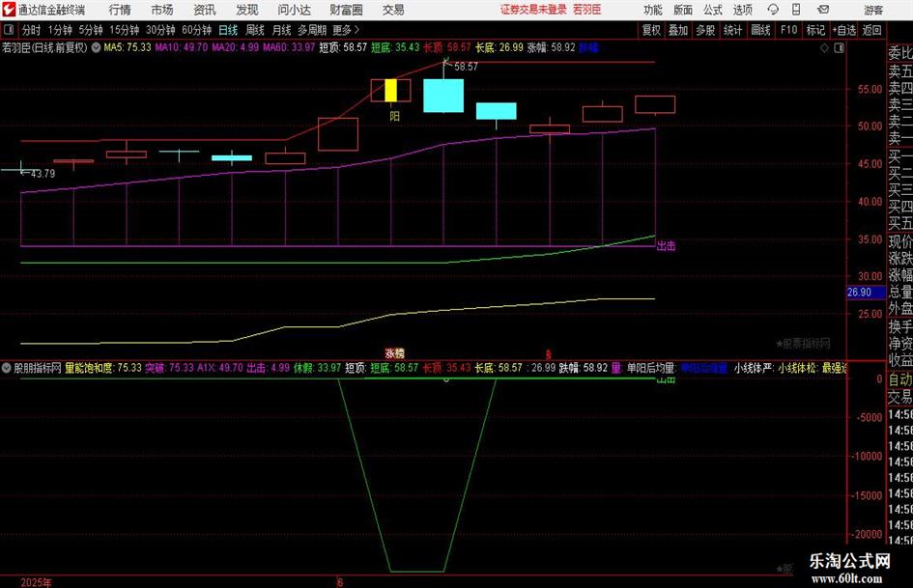Click the headset customer service icon
The width and height of the screenshot is (913, 588).
click(x=773, y=10)
